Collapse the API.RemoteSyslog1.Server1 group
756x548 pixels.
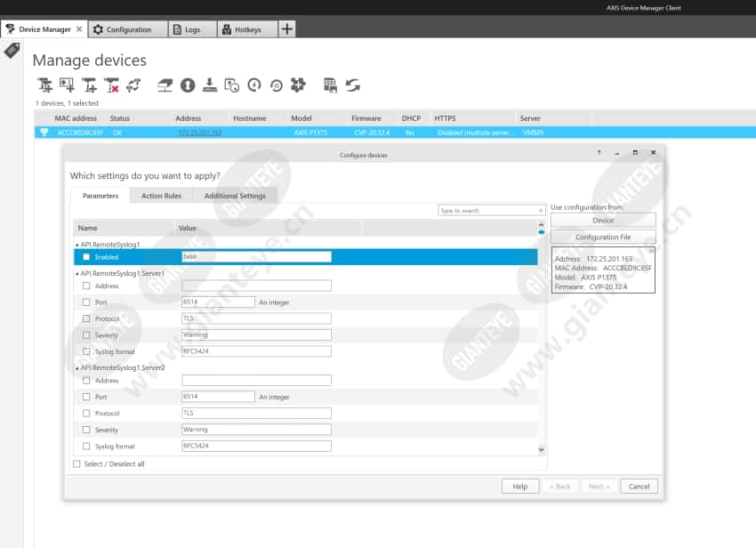pyautogui.click(x=77, y=273)
